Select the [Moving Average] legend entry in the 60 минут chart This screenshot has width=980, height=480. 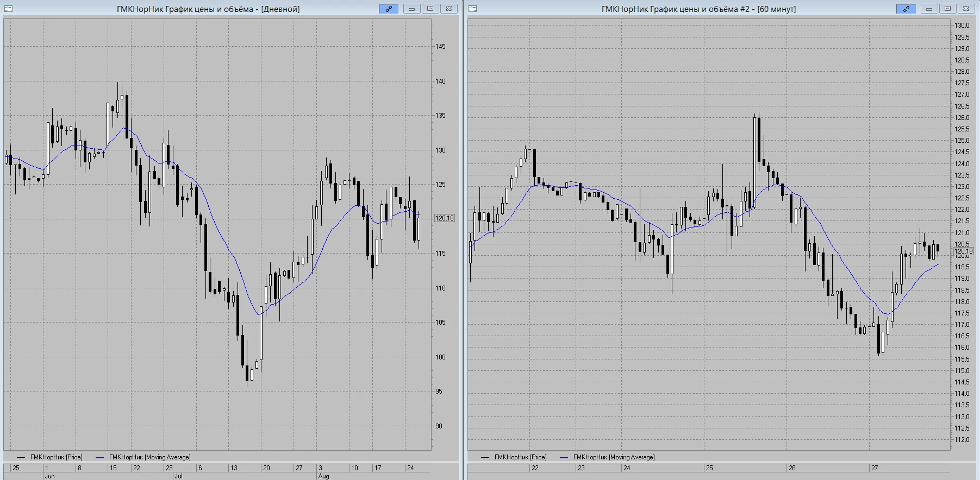point(607,457)
